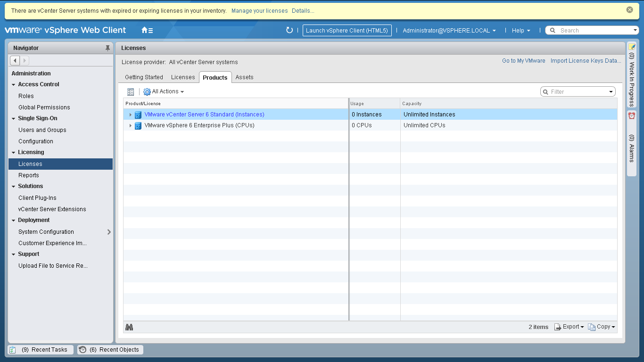This screenshot has width=644, height=362.
Task: Expand the vSphere 6 Enterprise Plus row
Action: point(131,125)
